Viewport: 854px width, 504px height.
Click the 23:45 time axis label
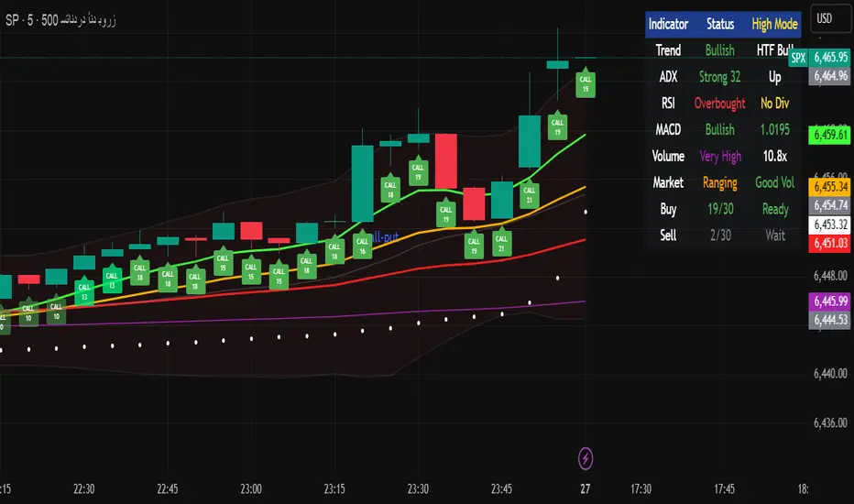[501, 488]
